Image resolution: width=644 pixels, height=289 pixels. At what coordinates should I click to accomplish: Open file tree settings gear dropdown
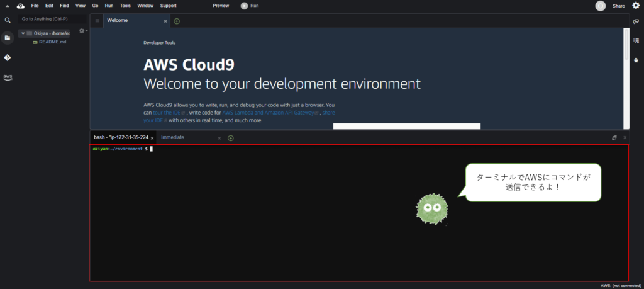82,31
